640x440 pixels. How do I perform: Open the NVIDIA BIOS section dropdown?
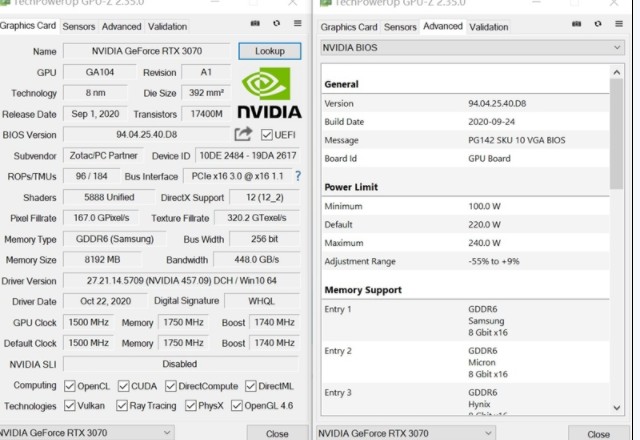[x=472, y=48]
